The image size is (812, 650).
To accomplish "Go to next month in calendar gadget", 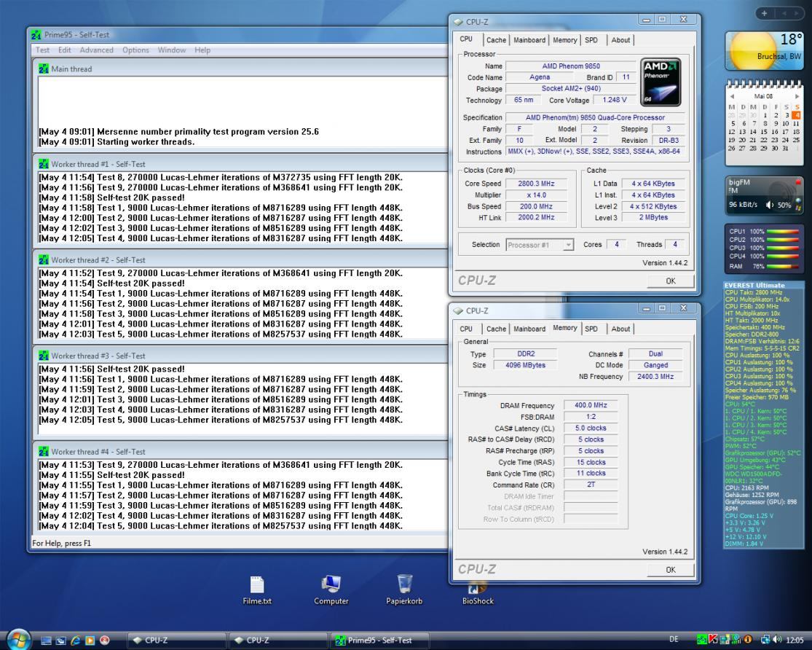I will tap(797, 96).
